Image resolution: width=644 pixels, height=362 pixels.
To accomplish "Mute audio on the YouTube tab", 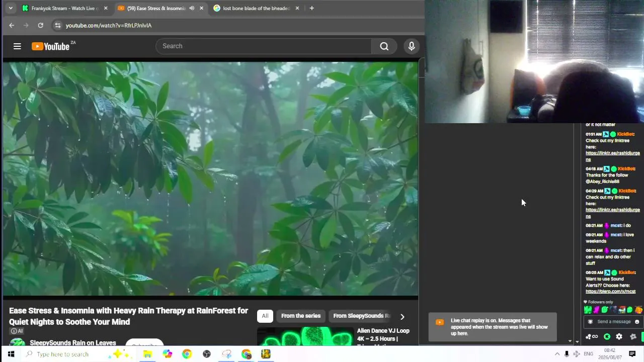I will [192, 8].
